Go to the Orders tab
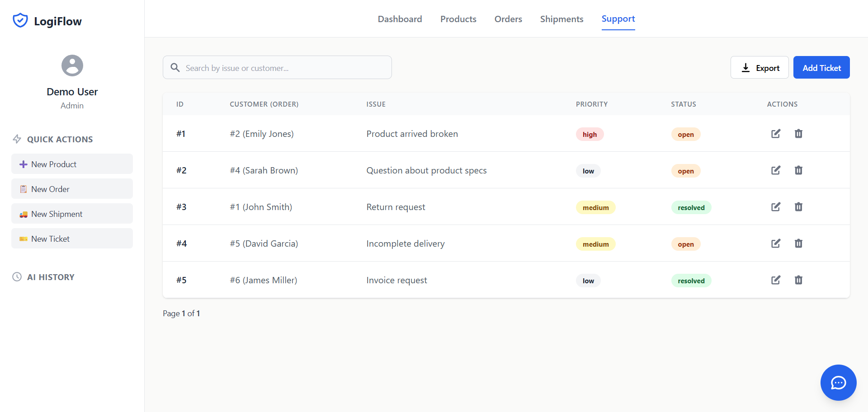Screen dimensions: 868x412 pyautogui.click(x=508, y=19)
